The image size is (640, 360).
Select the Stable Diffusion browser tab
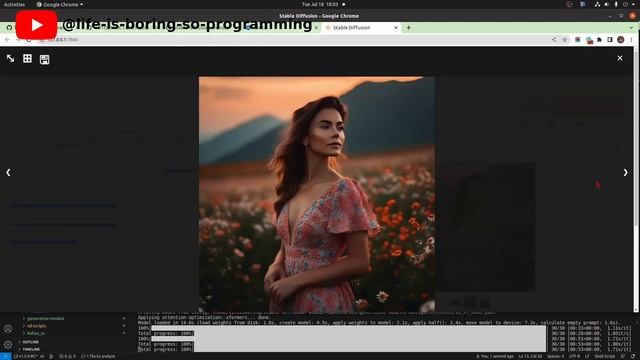(361, 28)
